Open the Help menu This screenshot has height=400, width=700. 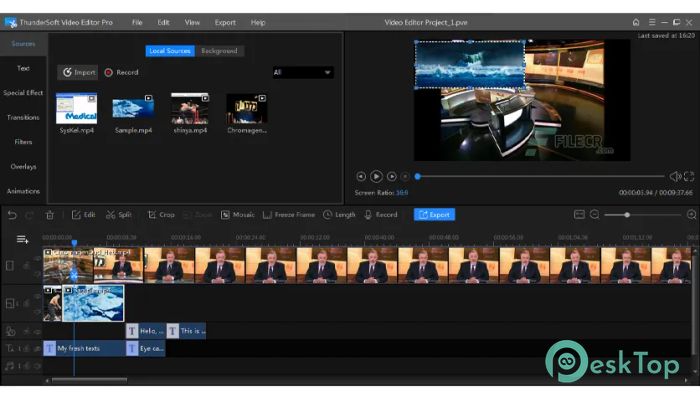tap(258, 22)
